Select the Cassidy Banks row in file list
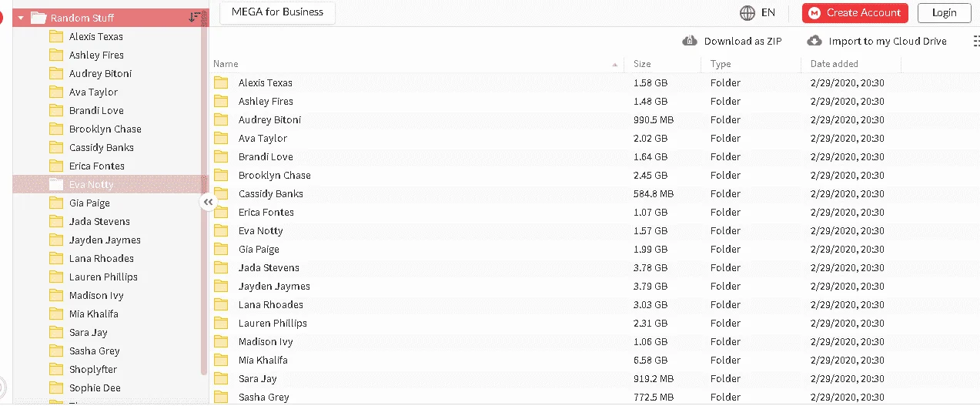Viewport: 980px width, 406px height. click(x=594, y=193)
